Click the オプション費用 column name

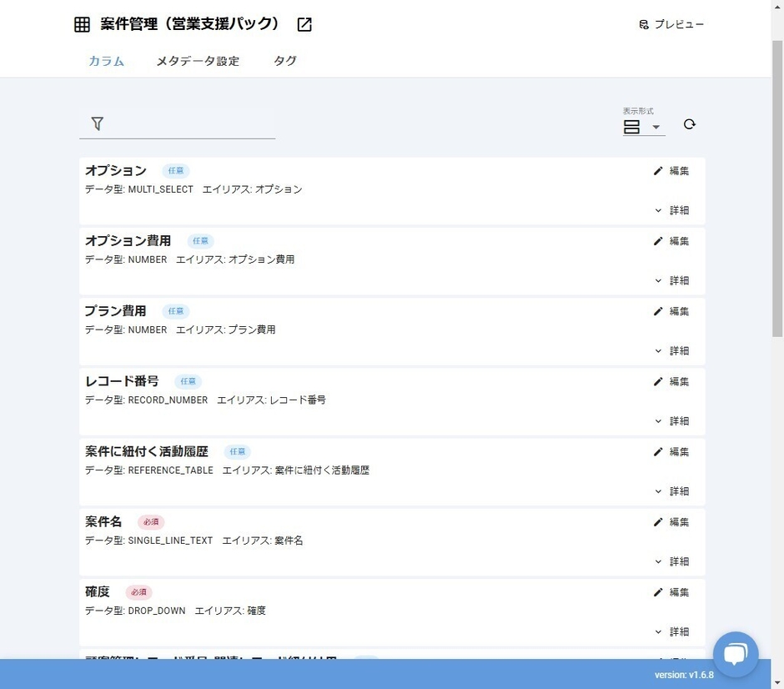point(128,240)
